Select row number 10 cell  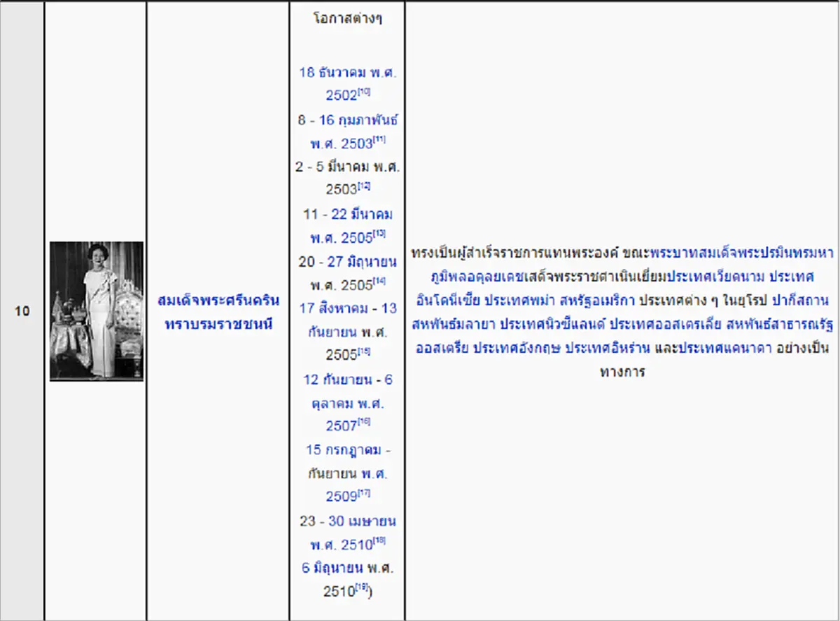22,312
